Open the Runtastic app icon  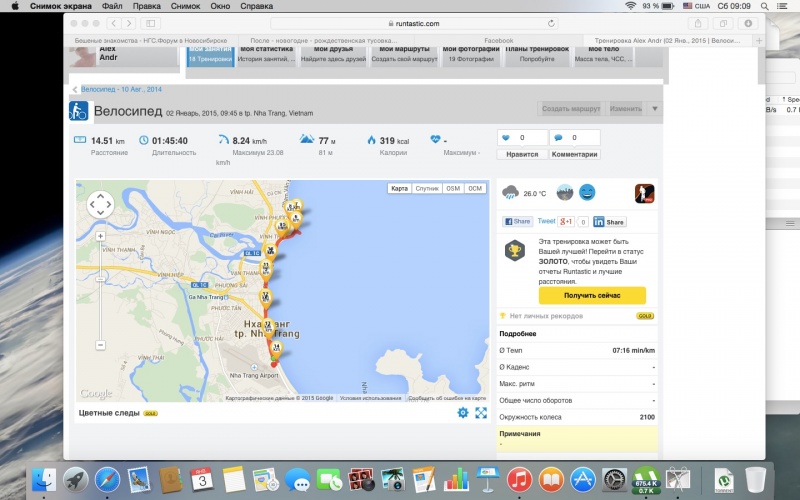[644, 193]
